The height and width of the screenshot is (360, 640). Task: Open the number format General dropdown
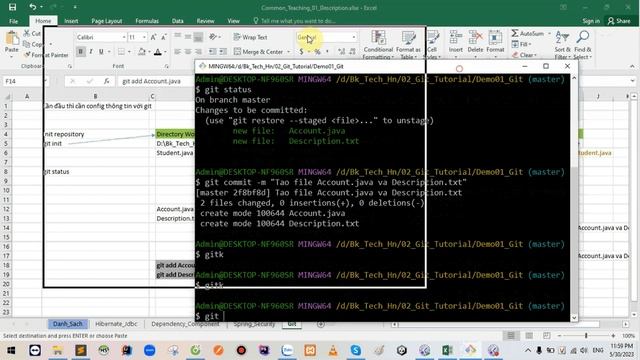coord(354,37)
